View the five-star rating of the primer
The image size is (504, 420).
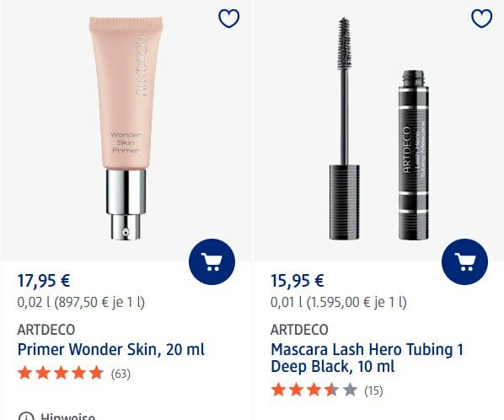click(61, 374)
